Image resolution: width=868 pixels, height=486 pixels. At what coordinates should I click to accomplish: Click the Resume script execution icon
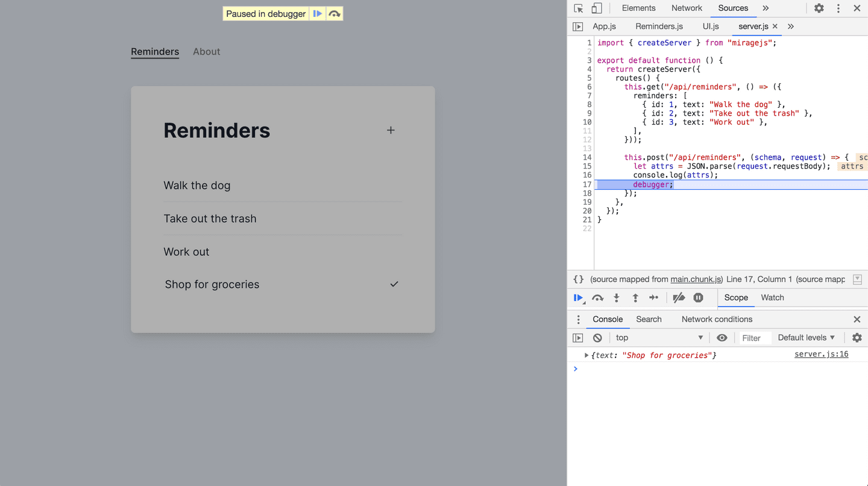click(x=578, y=298)
